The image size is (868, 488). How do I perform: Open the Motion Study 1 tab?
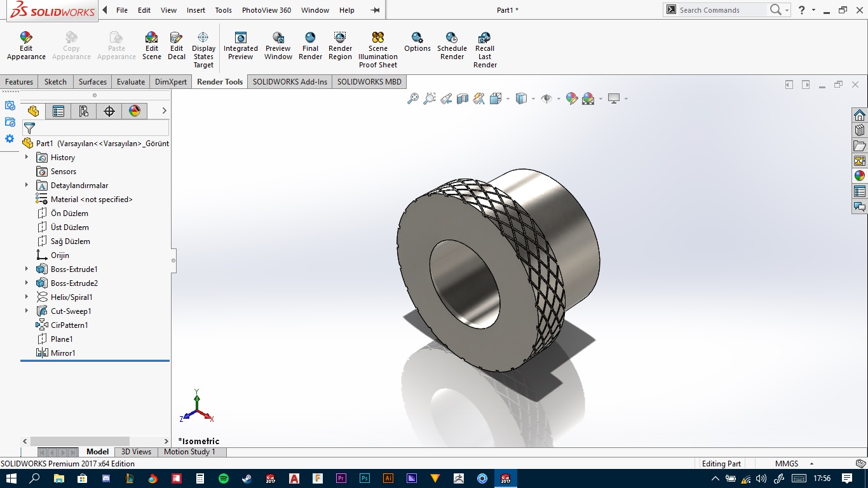(x=189, y=452)
